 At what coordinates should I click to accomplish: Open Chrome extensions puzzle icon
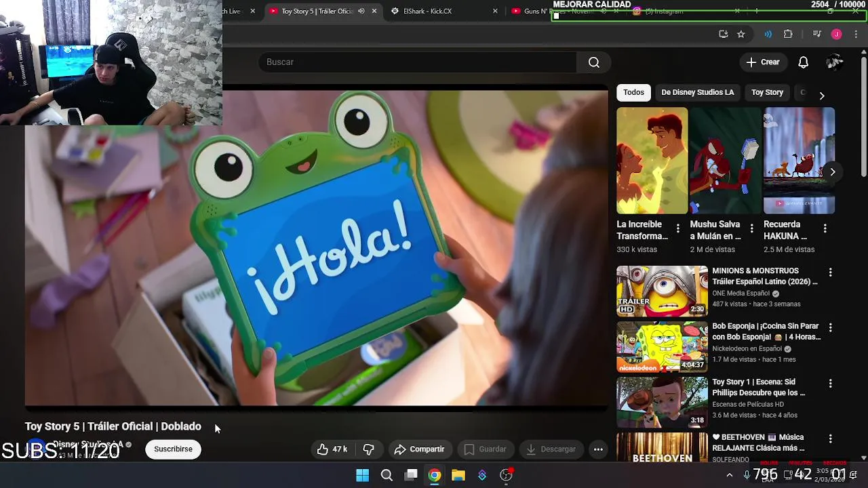[788, 34]
